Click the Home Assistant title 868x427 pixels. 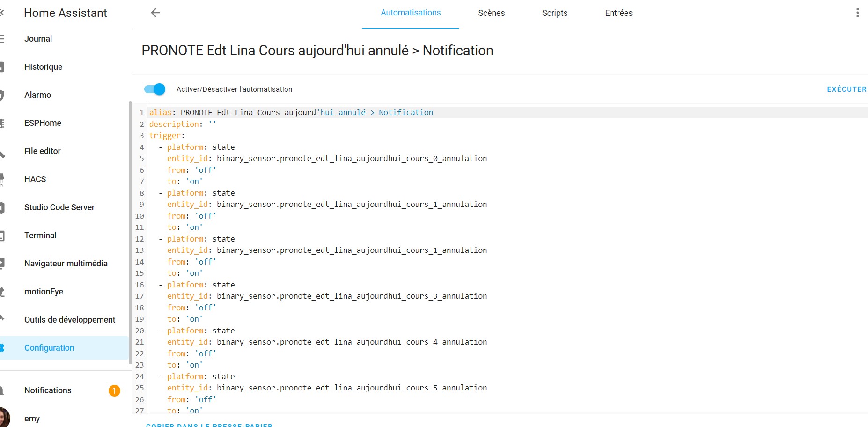[x=66, y=13]
